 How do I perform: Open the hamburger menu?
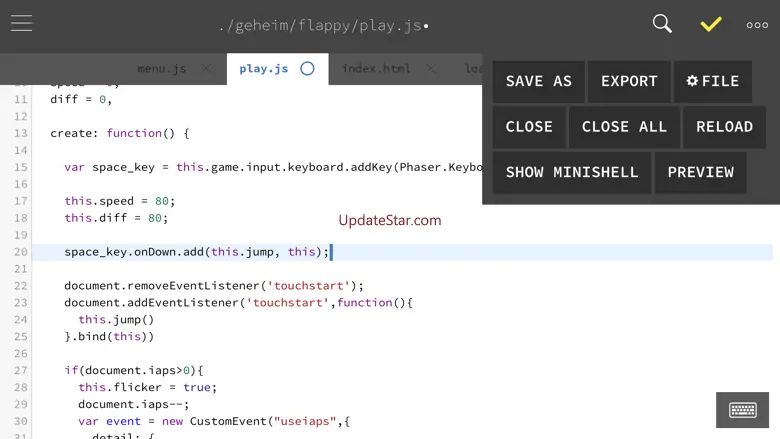coord(22,24)
